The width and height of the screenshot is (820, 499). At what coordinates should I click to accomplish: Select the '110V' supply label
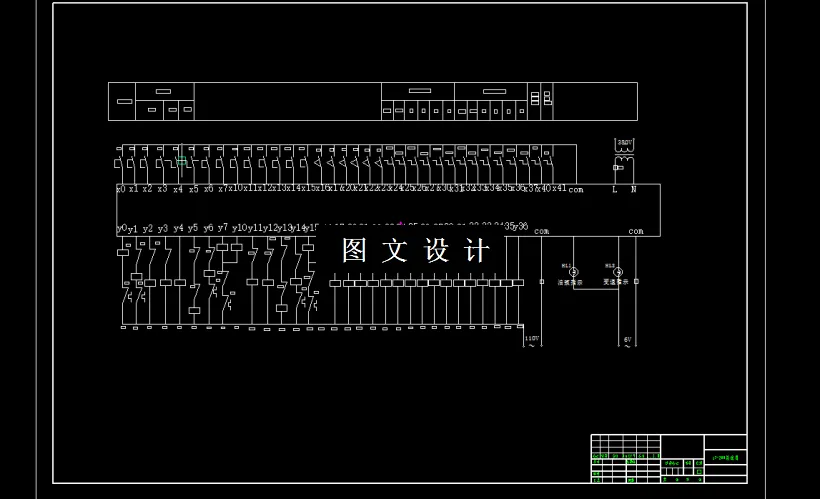tap(532, 338)
